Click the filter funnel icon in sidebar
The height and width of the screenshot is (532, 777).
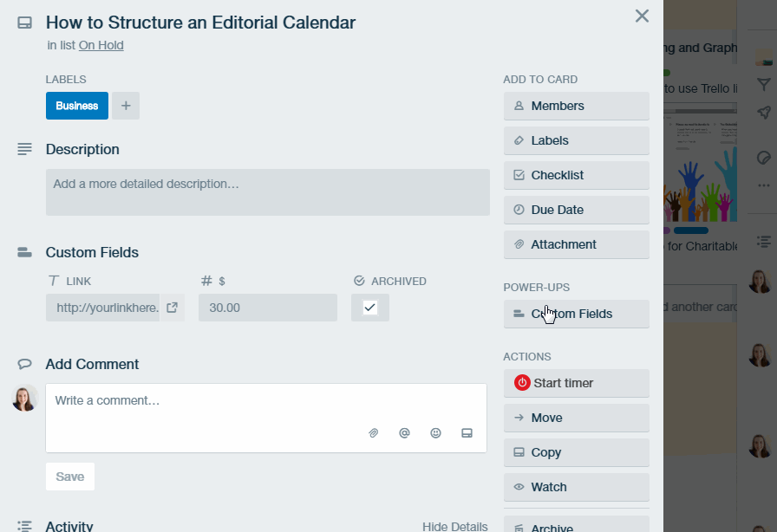(x=764, y=84)
